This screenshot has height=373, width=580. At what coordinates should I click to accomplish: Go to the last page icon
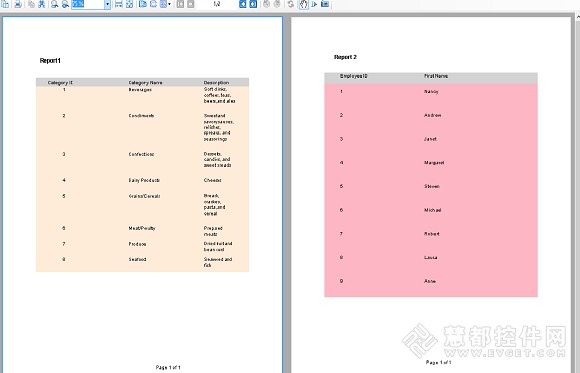(253, 4)
